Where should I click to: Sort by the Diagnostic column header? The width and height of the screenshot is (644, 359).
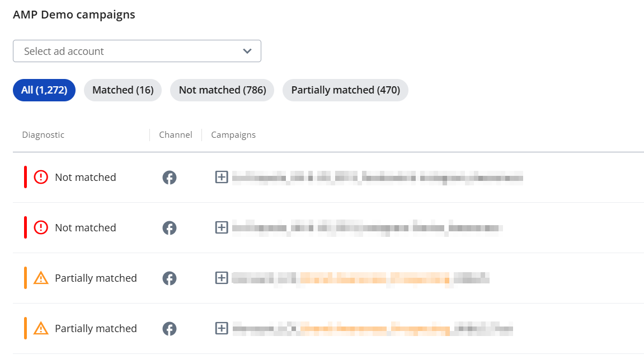coord(43,135)
